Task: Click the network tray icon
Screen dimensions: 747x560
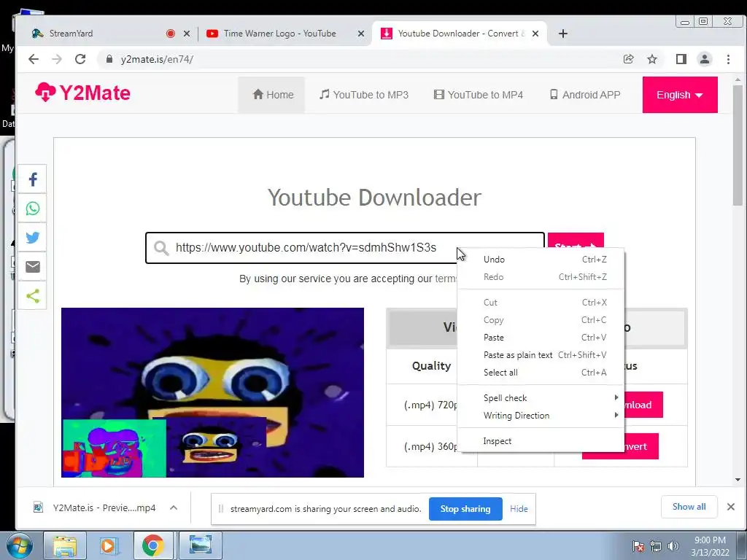Action: coord(656,546)
